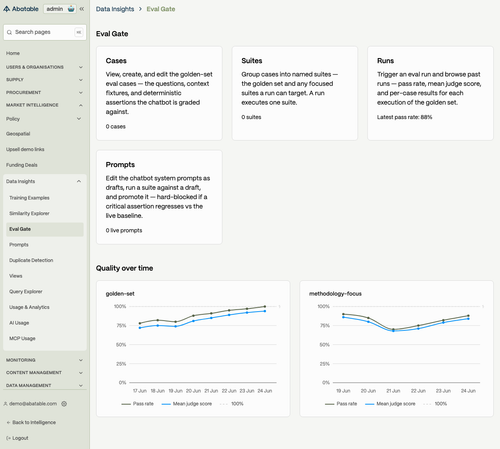Open Similarity Explorer page
This screenshot has height=449, width=500.
(x=29, y=213)
